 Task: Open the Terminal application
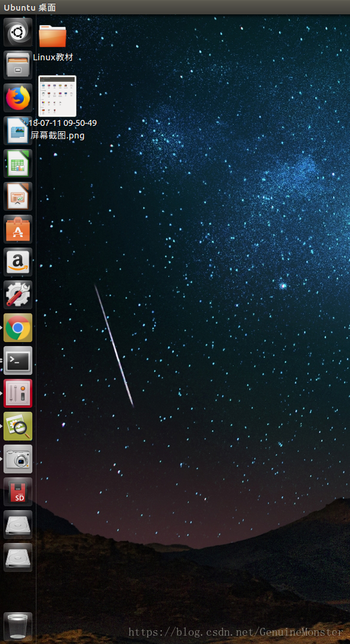18,360
